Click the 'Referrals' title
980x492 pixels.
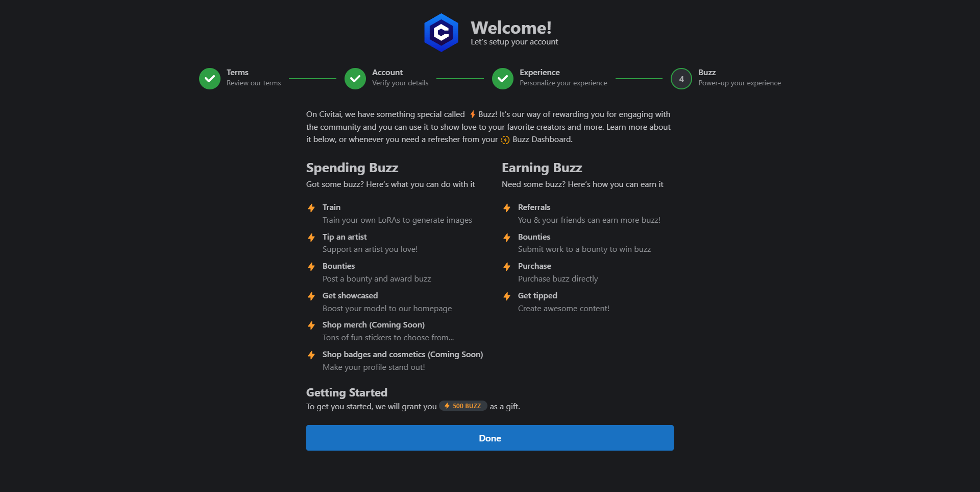tap(534, 207)
